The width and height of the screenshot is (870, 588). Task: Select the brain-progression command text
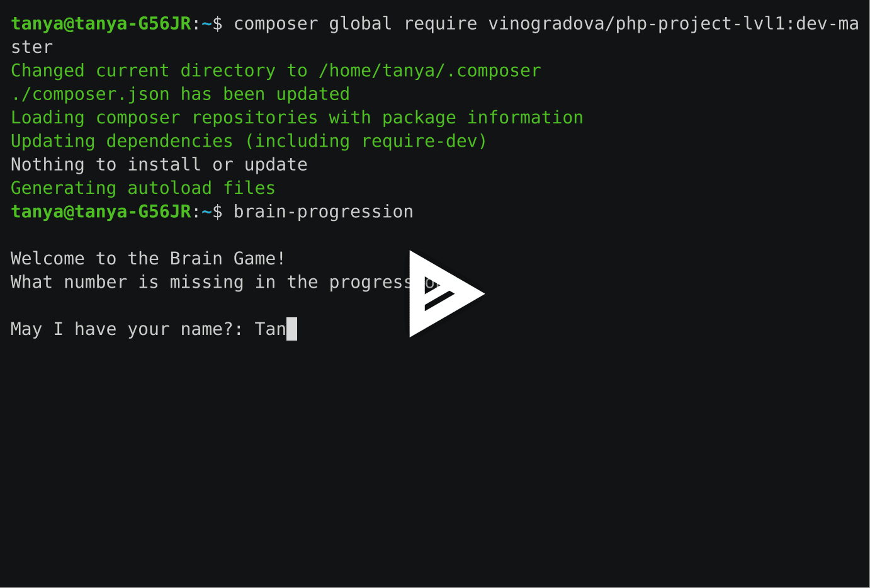(323, 212)
